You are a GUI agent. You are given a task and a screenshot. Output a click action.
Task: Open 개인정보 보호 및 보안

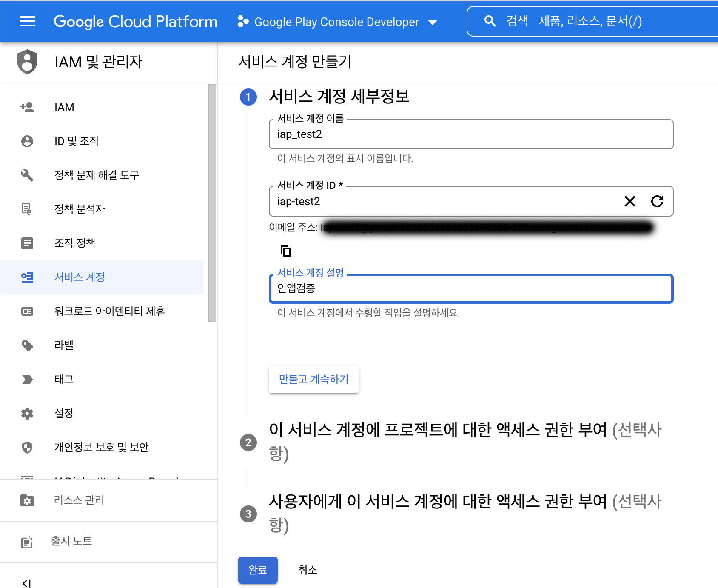pyautogui.click(x=102, y=448)
